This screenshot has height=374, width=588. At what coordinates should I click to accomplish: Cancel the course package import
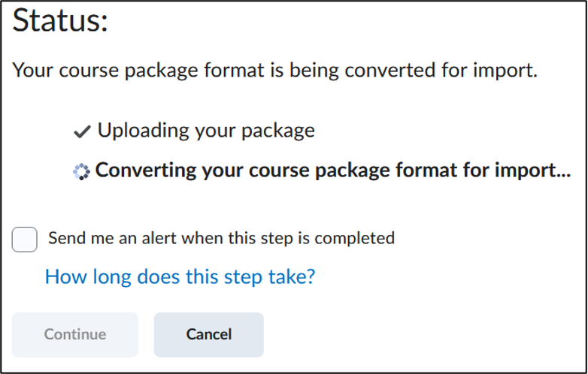tap(209, 334)
